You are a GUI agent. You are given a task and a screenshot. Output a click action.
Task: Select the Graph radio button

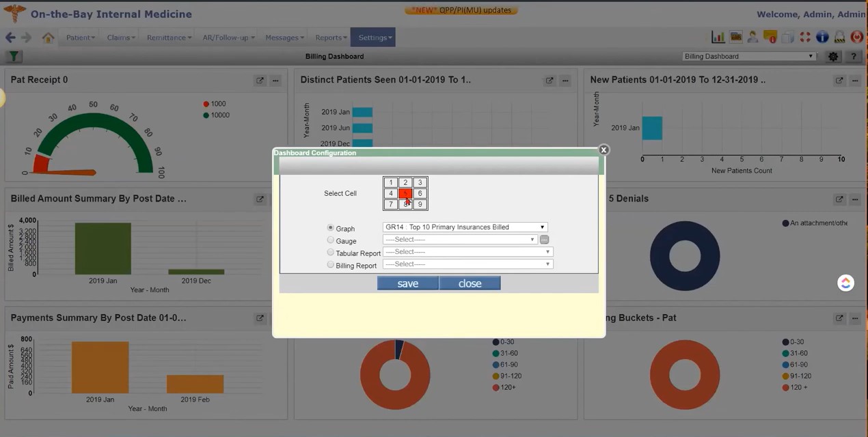click(330, 227)
